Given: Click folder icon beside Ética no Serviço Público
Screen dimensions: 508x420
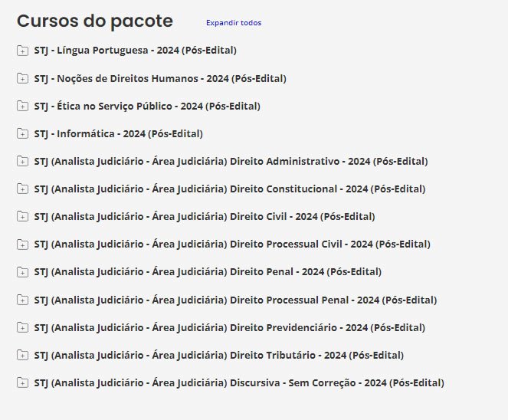Looking at the screenshot, I should pos(22,106).
